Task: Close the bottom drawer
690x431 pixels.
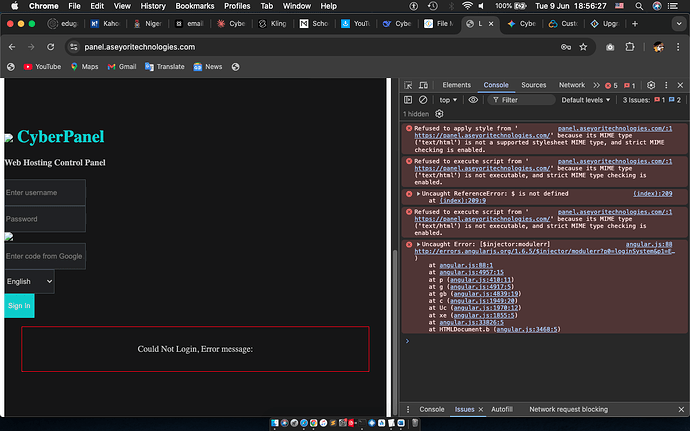Action: [x=681, y=409]
